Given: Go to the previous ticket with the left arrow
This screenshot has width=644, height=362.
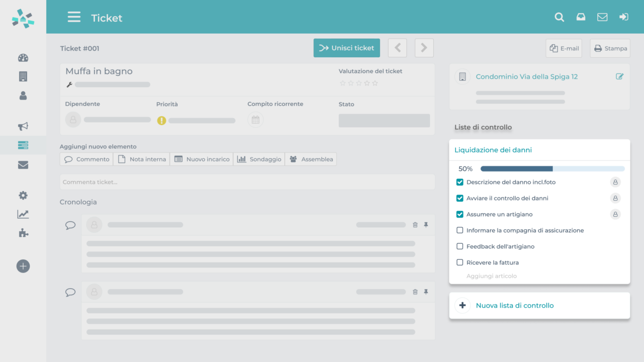Looking at the screenshot, I should (x=397, y=48).
